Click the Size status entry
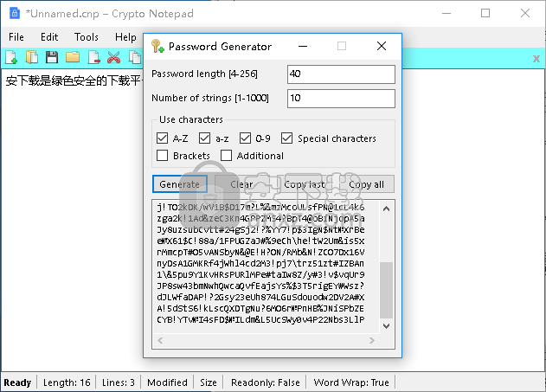Image resolution: width=546 pixels, height=392 pixels. [x=209, y=382]
